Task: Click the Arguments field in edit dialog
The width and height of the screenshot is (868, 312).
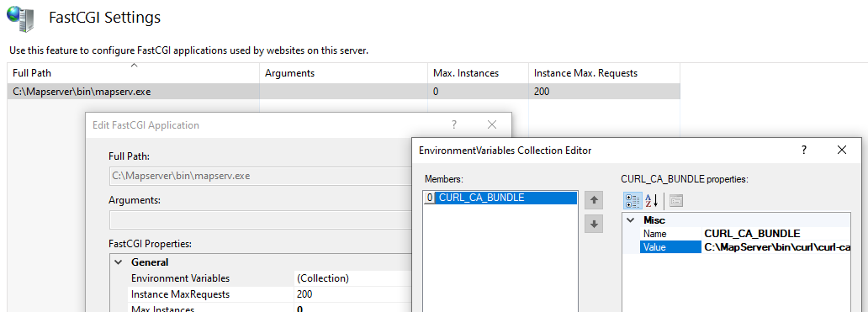Action: click(260, 219)
